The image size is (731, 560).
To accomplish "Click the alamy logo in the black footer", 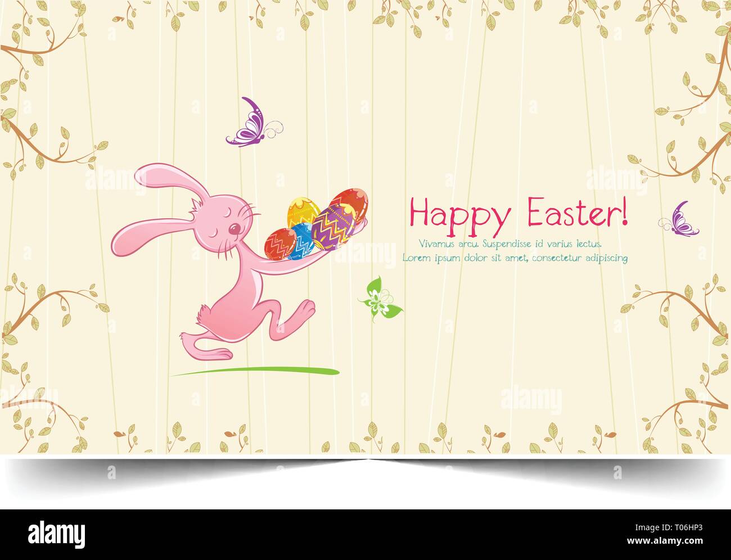I will click(57, 533).
